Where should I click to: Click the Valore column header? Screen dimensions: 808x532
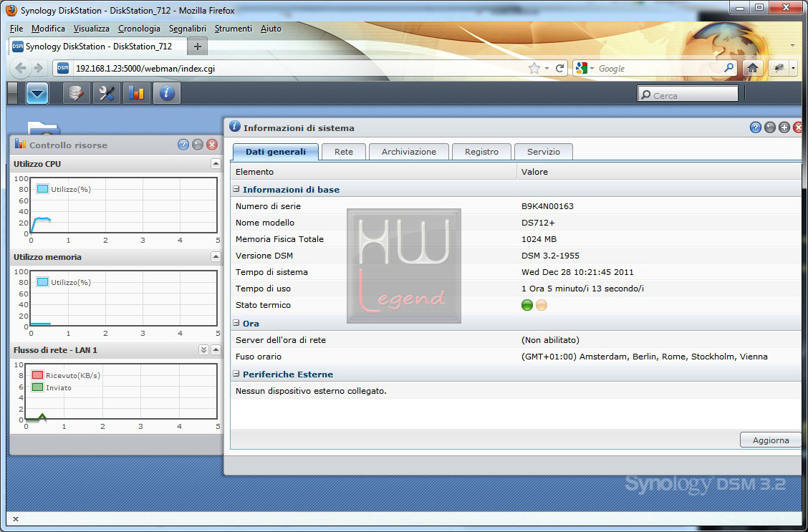coord(659,172)
